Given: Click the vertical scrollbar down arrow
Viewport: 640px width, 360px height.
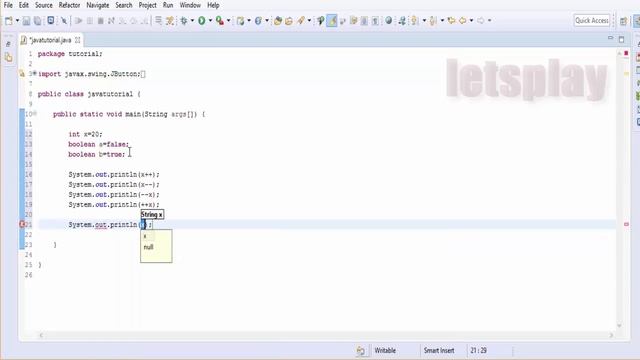Looking at the screenshot, I should click(x=619, y=326).
